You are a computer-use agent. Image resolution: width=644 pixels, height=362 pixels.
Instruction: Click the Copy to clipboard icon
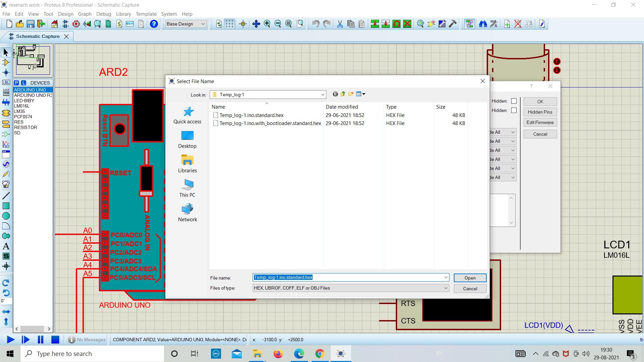coord(351,24)
